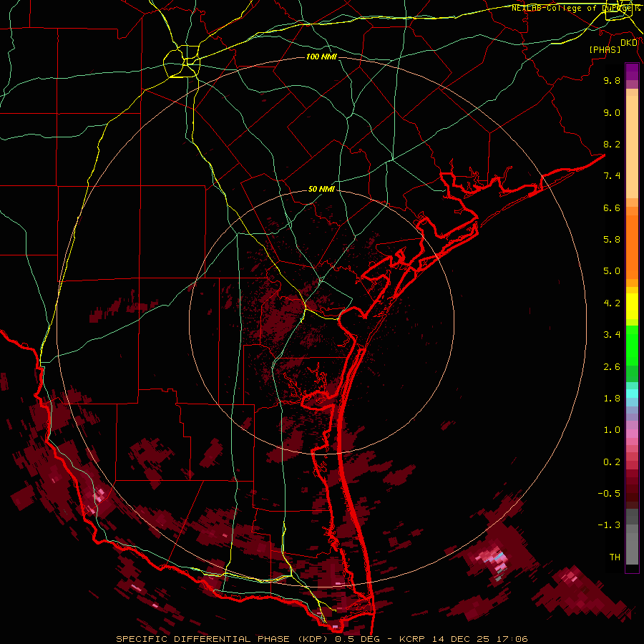Click the 0.5 DEG elevation text in the caption
The height and width of the screenshot is (644, 644).
357,639
